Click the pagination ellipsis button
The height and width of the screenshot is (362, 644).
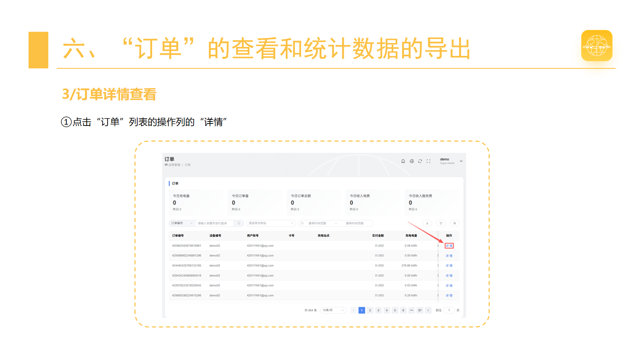[x=411, y=310]
